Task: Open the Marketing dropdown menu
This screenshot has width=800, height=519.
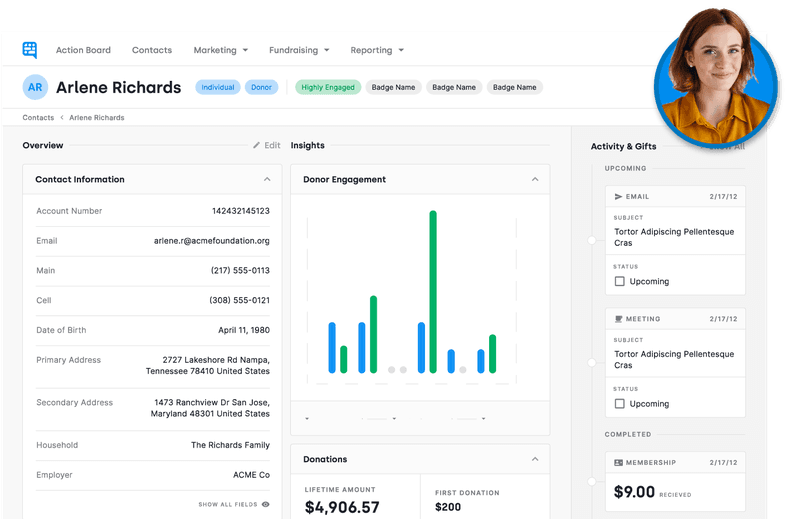Action: pos(221,50)
